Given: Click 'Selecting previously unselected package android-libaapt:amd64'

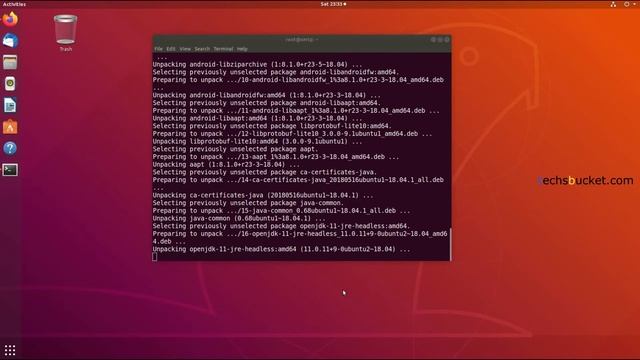Looking at the screenshot, I should (267, 103).
